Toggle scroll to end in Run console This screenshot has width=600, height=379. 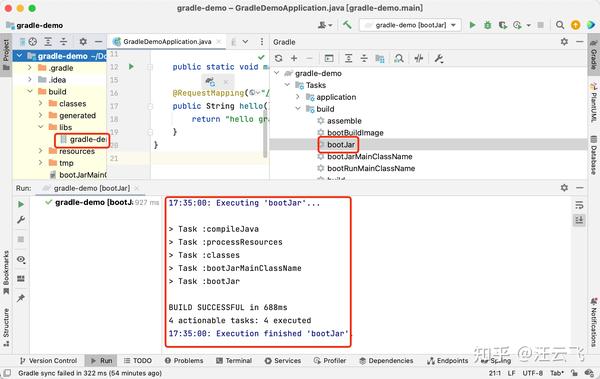pyautogui.click(x=579, y=220)
